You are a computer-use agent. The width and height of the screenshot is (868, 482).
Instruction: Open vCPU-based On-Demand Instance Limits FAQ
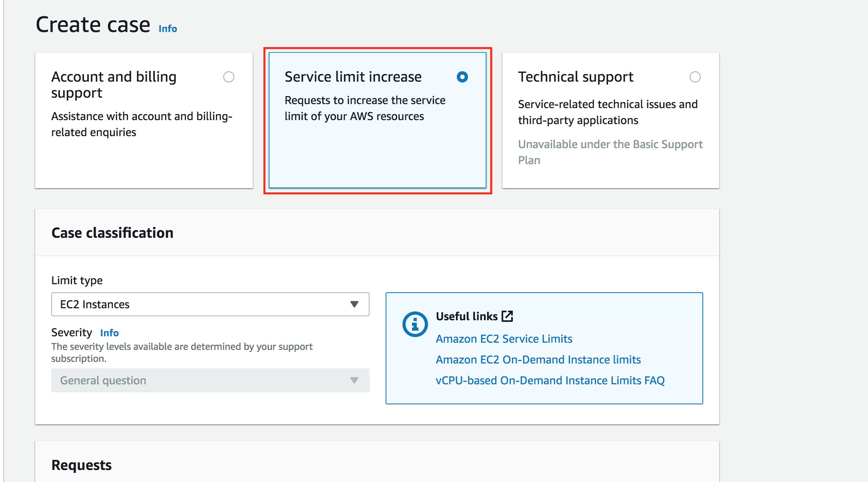pos(550,380)
